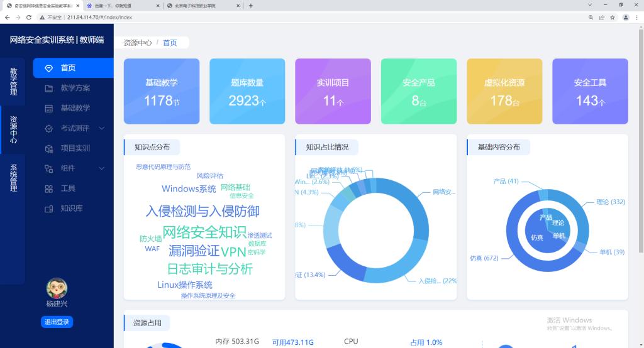Image resolution: width=644 pixels, height=348 pixels.
Task: Click 首页 in the breadcrumb
Action: coord(170,43)
